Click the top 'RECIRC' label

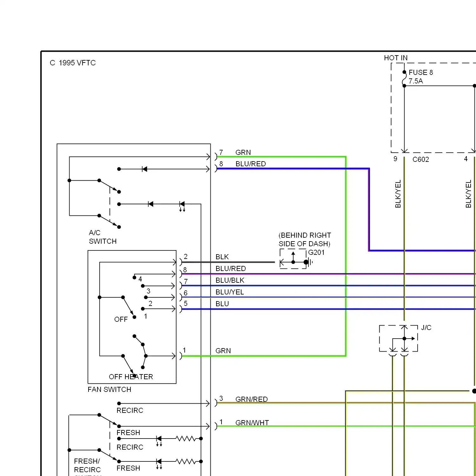[130, 410]
